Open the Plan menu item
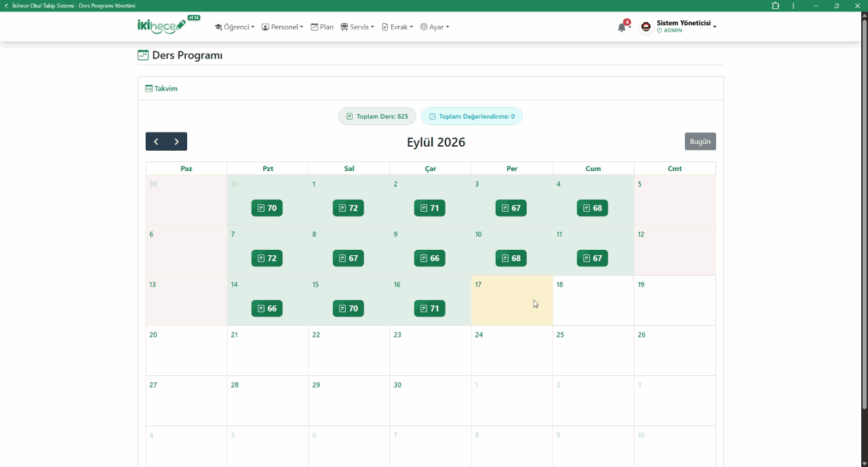The image size is (868, 467). [322, 27]
